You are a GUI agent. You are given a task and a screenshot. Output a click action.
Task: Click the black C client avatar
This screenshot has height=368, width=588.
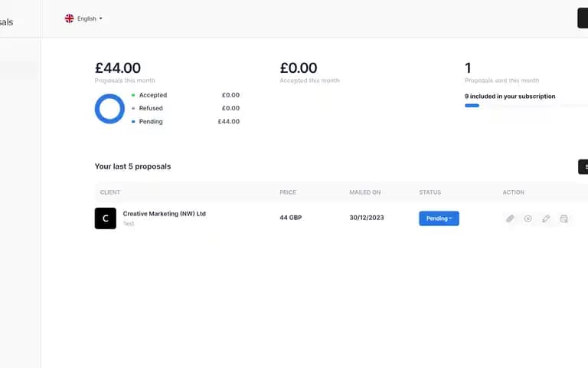tap(106, 219)
